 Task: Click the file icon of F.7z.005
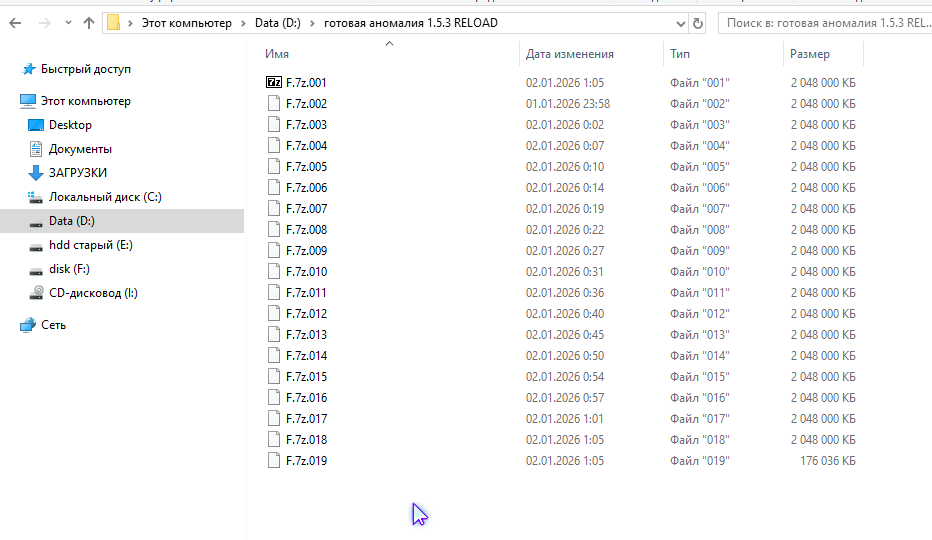273,167
